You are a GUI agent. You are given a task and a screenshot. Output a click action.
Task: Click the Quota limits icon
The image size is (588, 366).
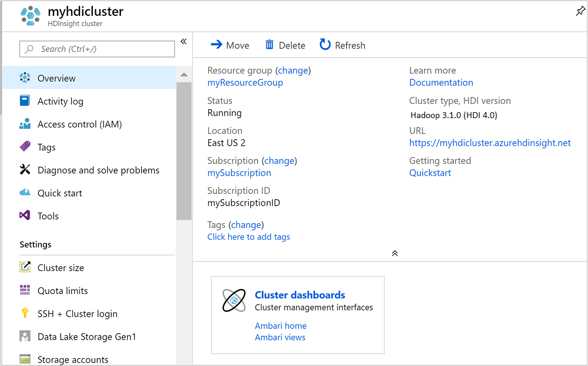[x=25, y=290]
